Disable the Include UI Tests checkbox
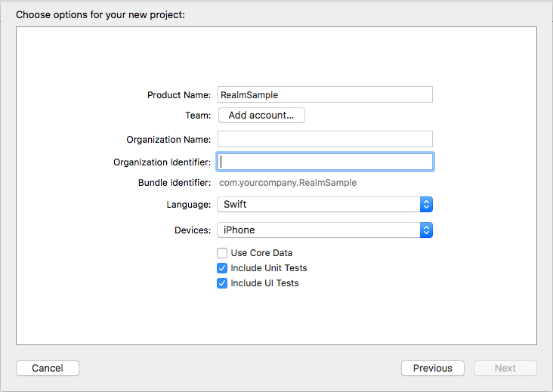The width and height of the screenshot is (553, 392). [222, 283]
